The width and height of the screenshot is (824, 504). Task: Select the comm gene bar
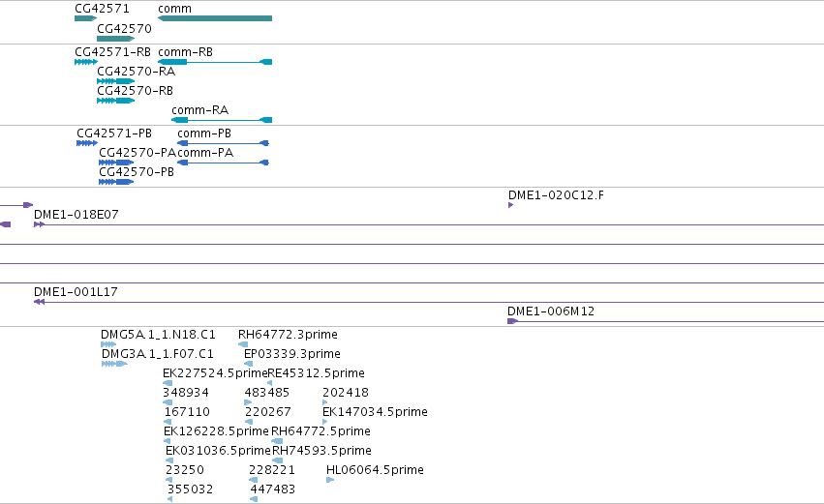[215, 18]
